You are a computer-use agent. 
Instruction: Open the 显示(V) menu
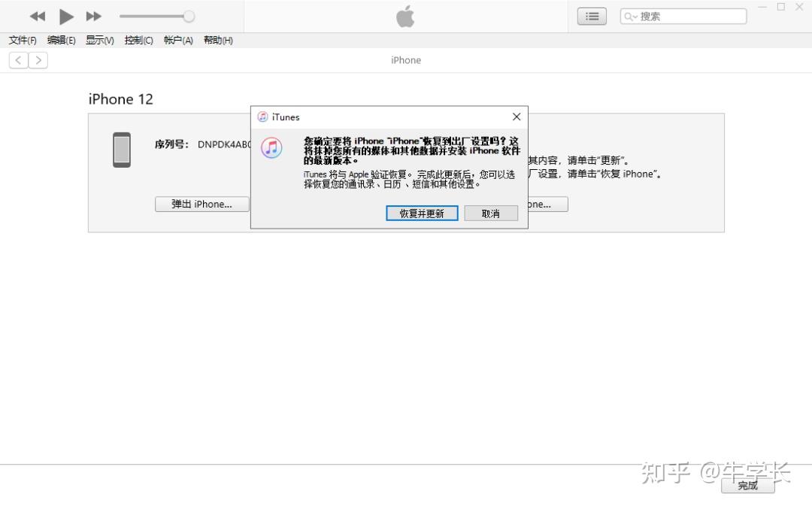(99, 41)
